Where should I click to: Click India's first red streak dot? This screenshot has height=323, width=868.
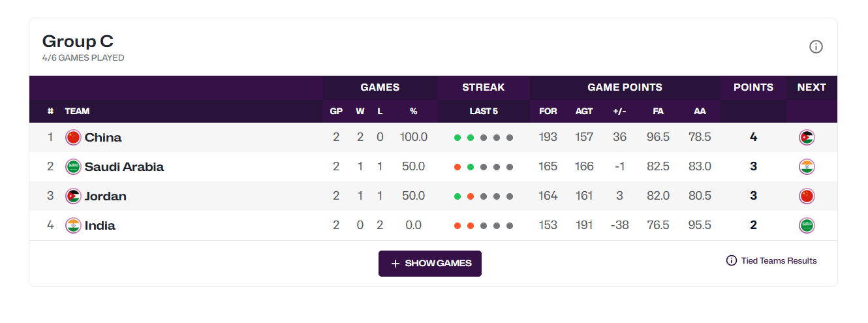(457, 226)
